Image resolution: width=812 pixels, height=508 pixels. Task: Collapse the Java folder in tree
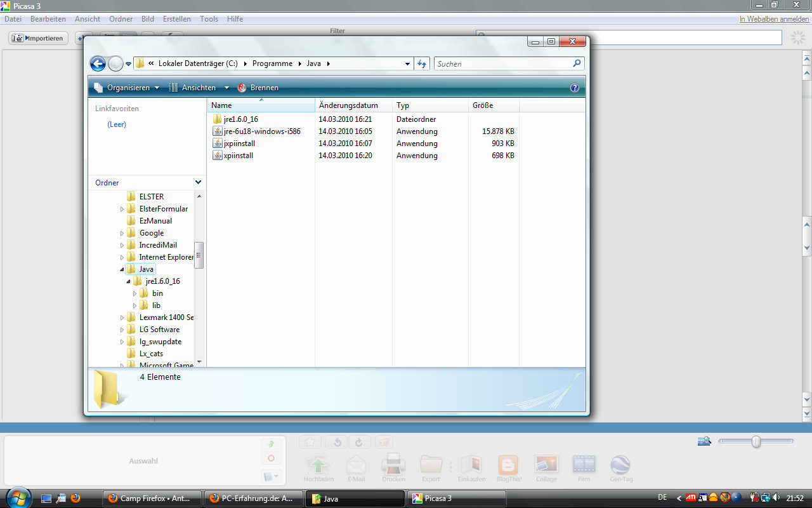(122, 269)
